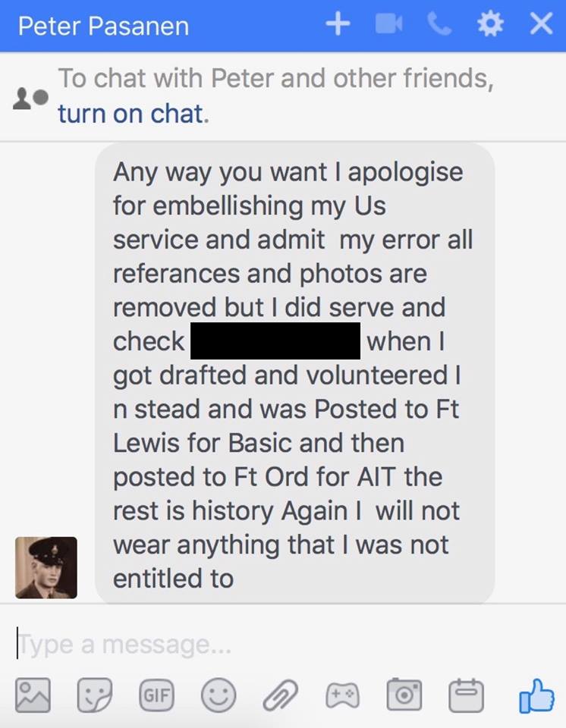566x728 pixels.
Task: Send a thumbs-up like
Action: 535,694
